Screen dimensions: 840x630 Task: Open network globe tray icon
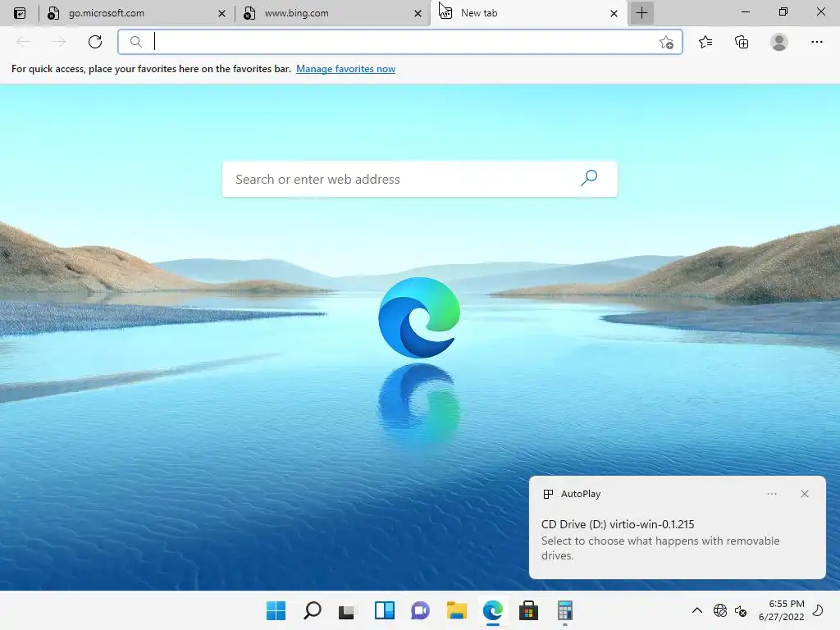[x=720, y=610]
